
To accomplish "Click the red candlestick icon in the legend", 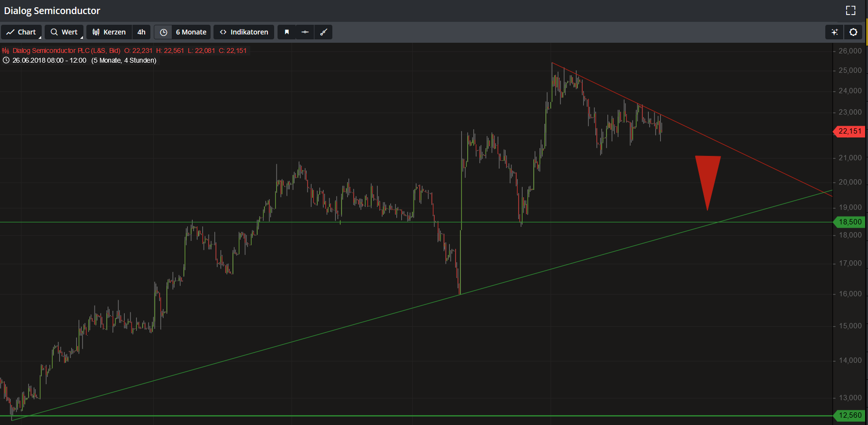I will point(5,51).
